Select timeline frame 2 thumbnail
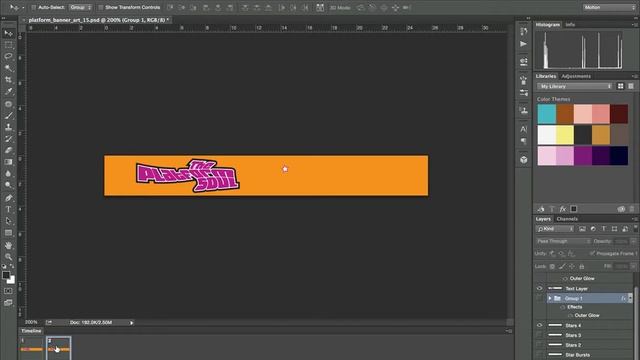This screenshot has height=360, width=640. pos(59,348)
